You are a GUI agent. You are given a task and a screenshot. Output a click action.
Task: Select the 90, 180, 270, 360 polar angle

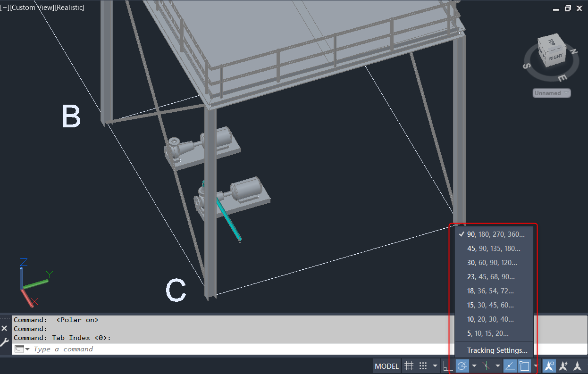point(494,234)
